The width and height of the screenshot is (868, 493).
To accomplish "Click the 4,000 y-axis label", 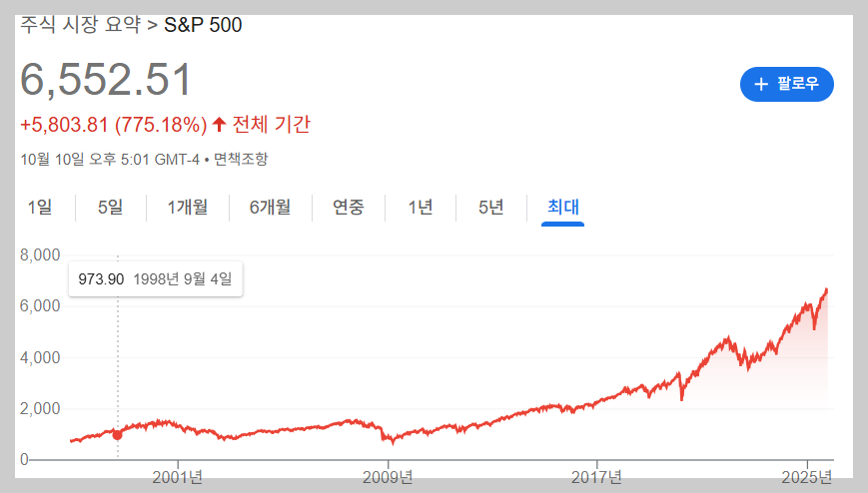I will pyautogui.click(x=40, y=357).
